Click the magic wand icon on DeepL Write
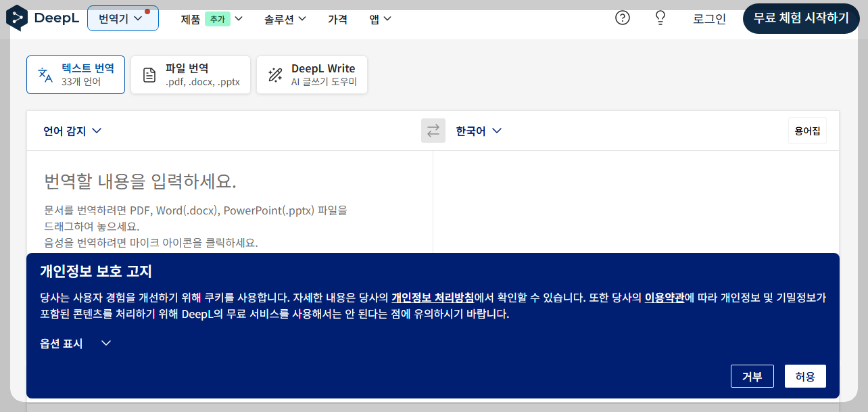The width and height of the screenshot is (868, 412). point(274,74)
